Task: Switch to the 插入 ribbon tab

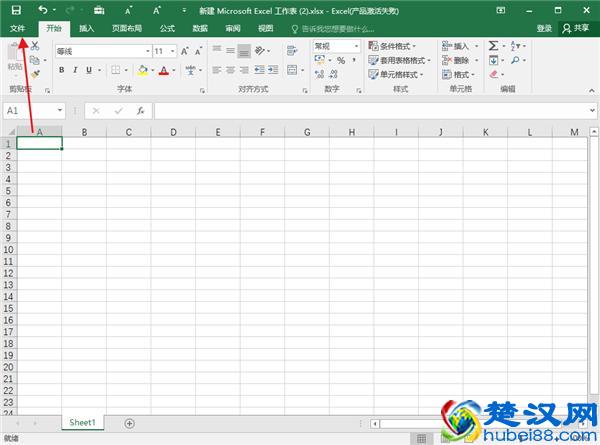Action: (x=87, y=29)
